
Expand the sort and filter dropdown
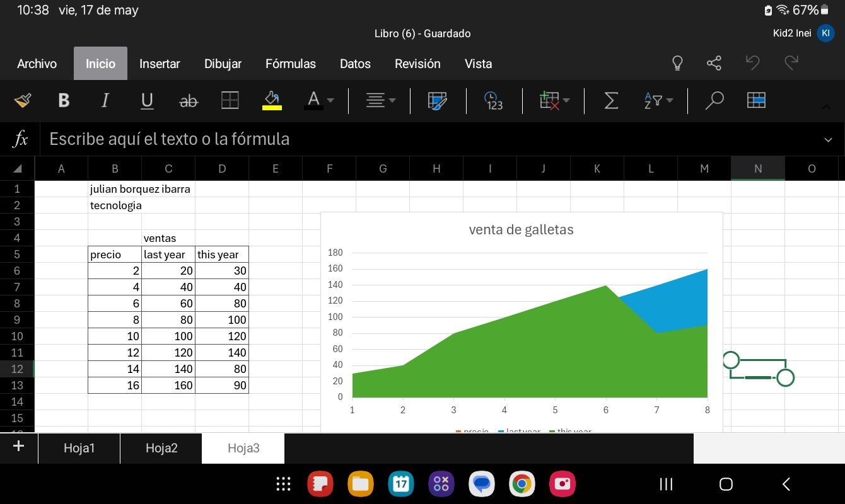coord(670,101)
